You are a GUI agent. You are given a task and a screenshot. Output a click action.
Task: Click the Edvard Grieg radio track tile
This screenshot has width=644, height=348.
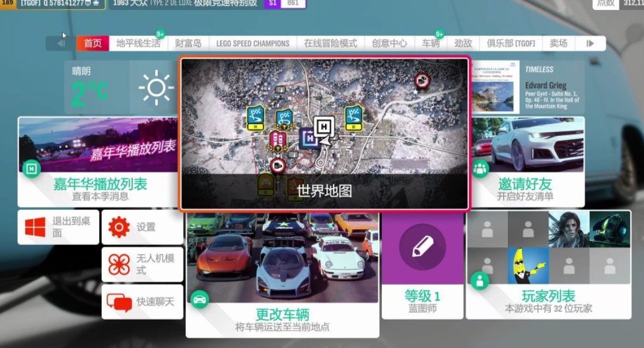[x=528, y=87]
